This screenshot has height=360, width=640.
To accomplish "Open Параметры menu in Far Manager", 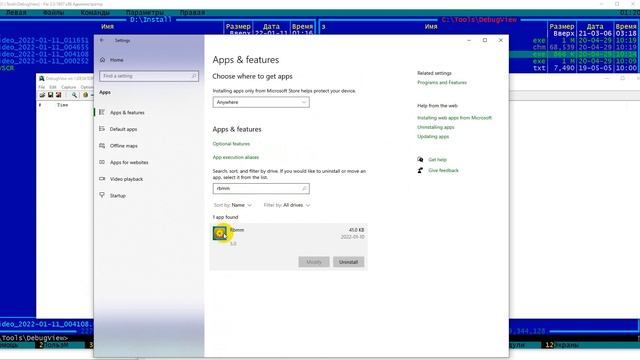I will (145, 13).
